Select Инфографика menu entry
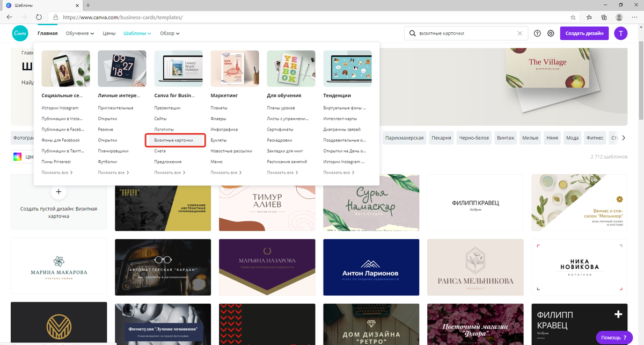Viewport: 644px width, 345px height. 224,130
